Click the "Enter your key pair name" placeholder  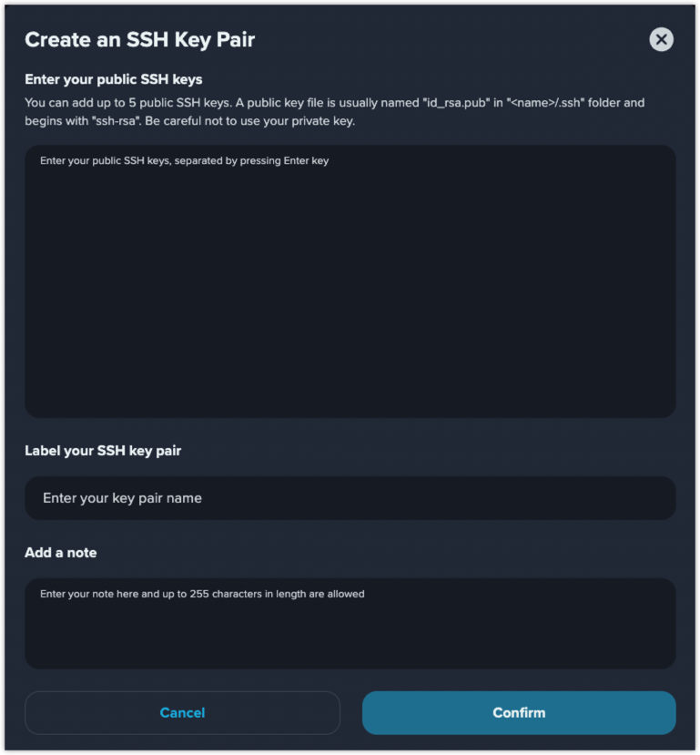[x=122, y=498]
